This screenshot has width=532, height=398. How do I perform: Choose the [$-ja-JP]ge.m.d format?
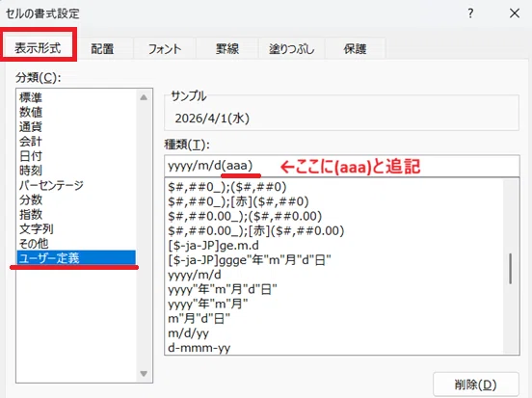(x=334, y=246)
